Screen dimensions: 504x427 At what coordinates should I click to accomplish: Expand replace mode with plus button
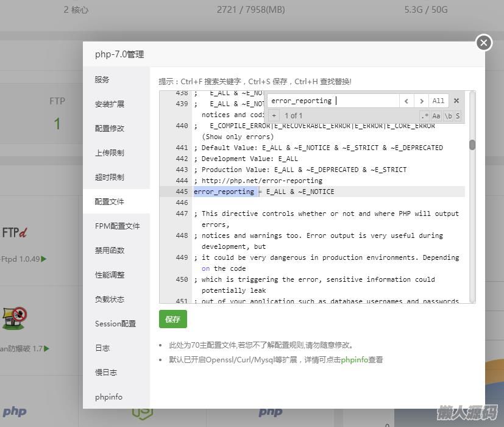click(x=274, y=116)
